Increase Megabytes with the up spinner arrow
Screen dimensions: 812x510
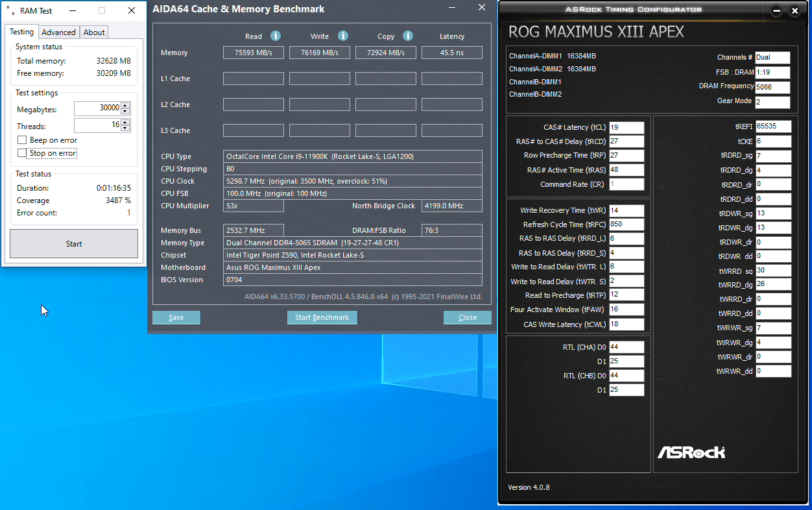(x=125, y=105)
